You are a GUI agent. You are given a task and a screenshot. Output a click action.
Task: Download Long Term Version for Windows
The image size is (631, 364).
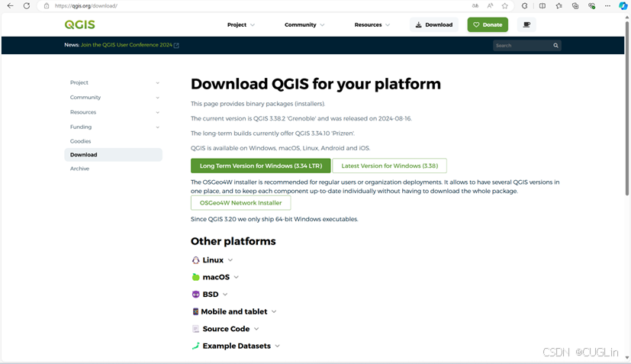[261, 166]
